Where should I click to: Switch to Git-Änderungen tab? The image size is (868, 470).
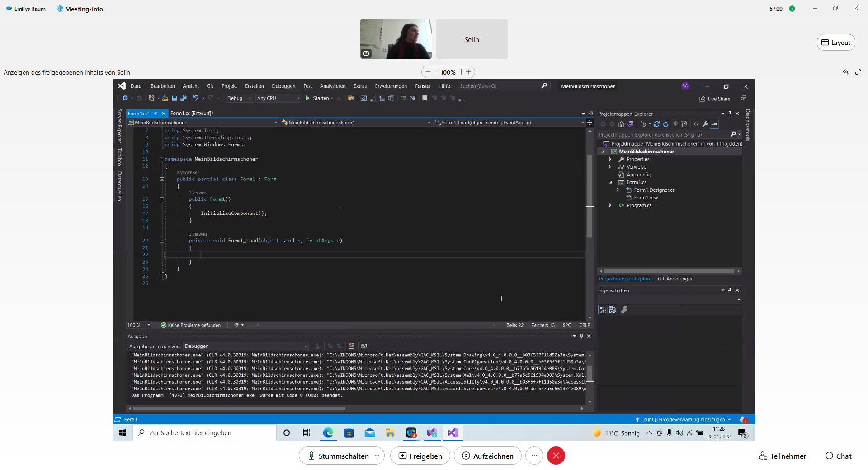(675, 279)
